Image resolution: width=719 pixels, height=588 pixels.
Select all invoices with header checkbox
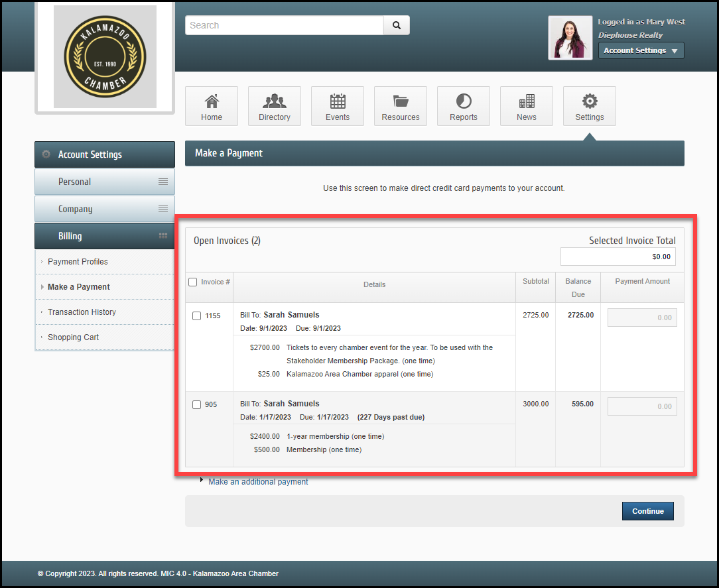193,282
